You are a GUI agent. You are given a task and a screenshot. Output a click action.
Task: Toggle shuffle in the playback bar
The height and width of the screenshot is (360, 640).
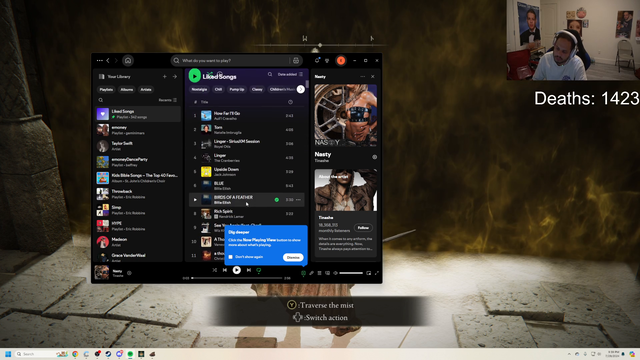click(214, 270)
